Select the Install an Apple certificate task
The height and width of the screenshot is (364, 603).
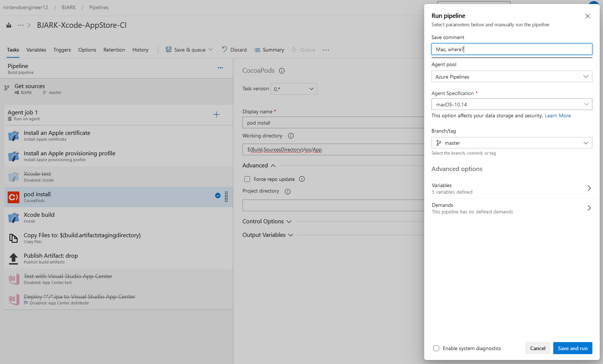click(118, 136)
